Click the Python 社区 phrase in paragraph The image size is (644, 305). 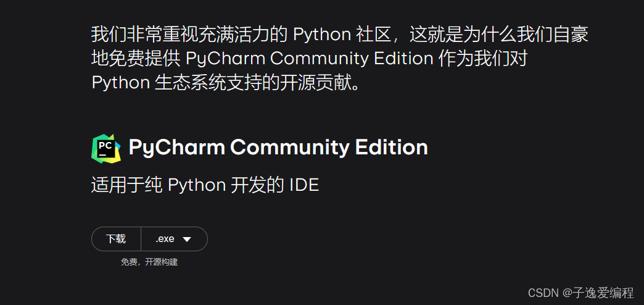coord(341,35)
